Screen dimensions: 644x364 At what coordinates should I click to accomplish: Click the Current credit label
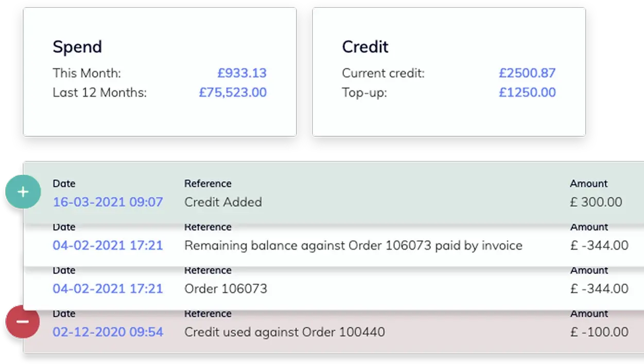[383, 73]
